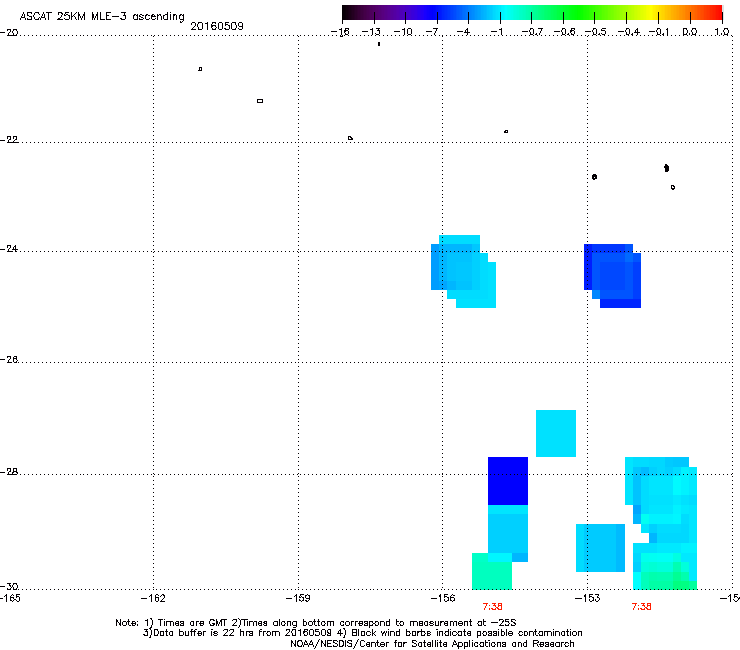Click the colorbar tick label -0.6
Screen dimensions: 740x650
pyautogui.click(x=564, y=32)
